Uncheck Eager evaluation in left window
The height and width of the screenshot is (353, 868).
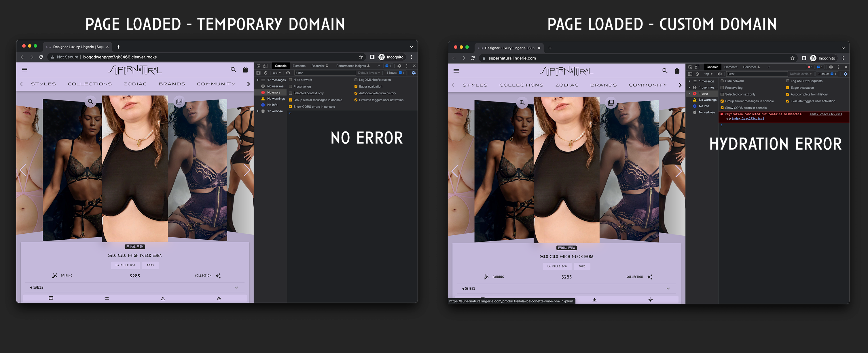click(x=356, y=87)
